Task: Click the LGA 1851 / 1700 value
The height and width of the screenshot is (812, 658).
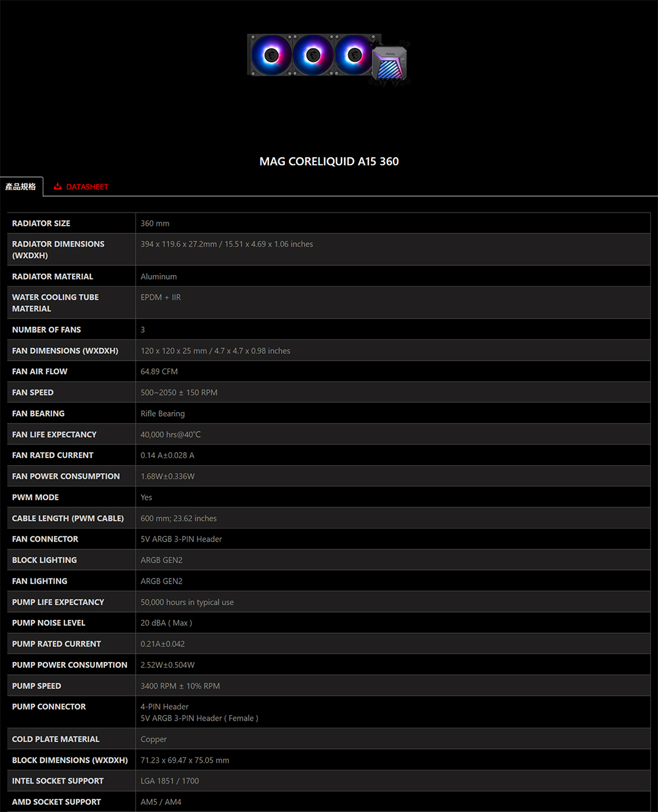Action: click(x=170, y=781)
